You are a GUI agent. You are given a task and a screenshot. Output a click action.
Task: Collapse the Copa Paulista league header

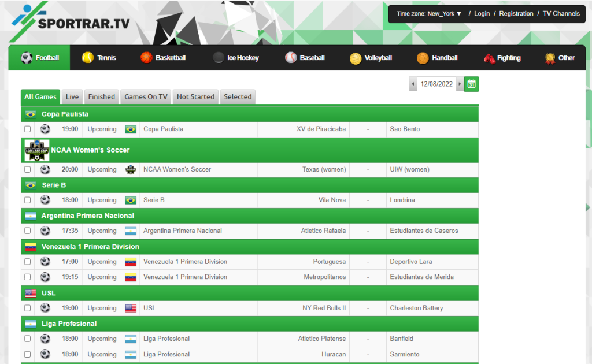[250, 114]
